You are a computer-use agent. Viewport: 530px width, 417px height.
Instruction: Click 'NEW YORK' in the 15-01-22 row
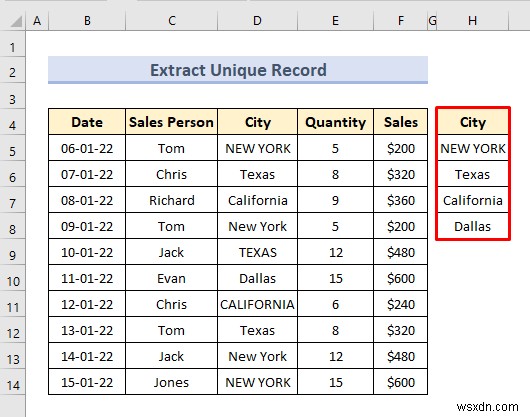[258, 382]
